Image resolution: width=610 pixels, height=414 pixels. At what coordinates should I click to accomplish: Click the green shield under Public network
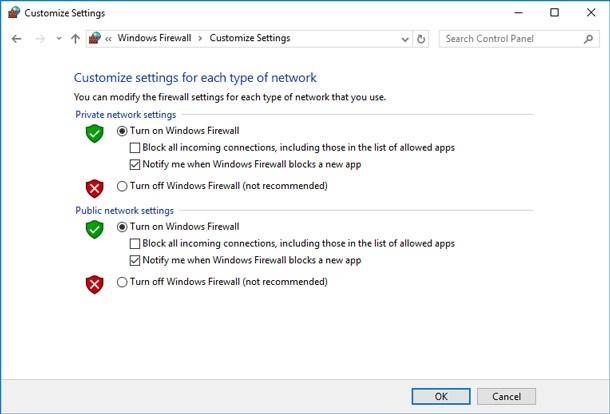tap(95, 229)
